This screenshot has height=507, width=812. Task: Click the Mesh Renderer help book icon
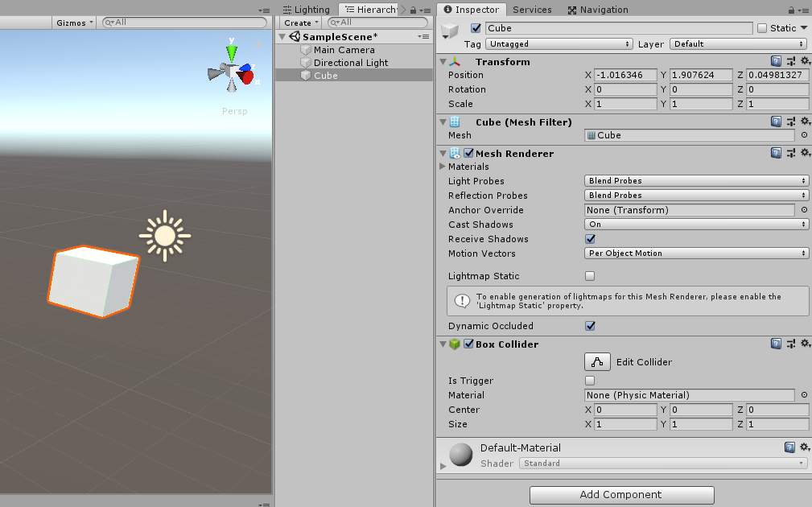(775, 152)
